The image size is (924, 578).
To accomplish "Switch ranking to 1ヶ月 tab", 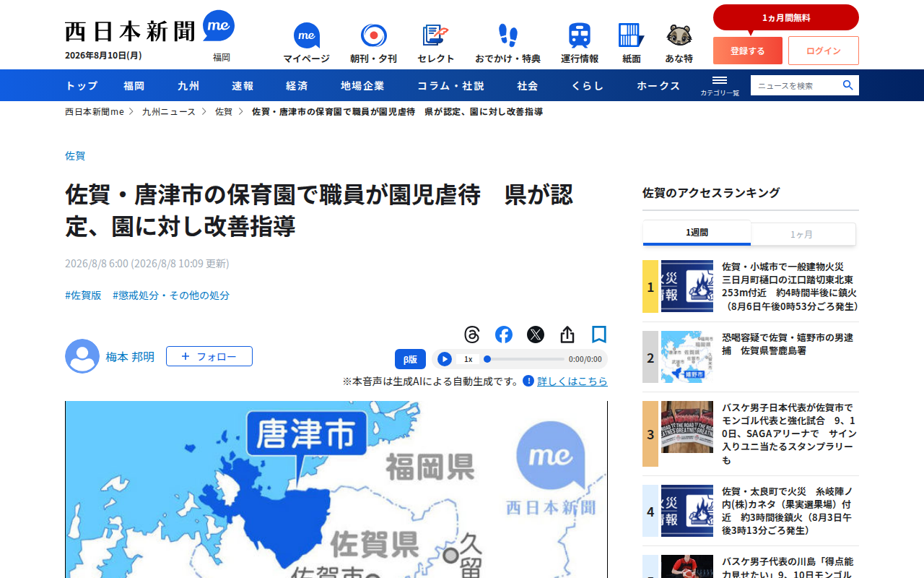I will click(803, 234).
